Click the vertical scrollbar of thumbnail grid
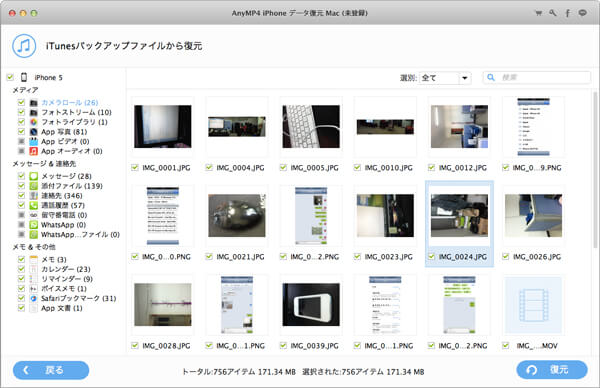Screen dimensions: 600x388 [595, 170]
